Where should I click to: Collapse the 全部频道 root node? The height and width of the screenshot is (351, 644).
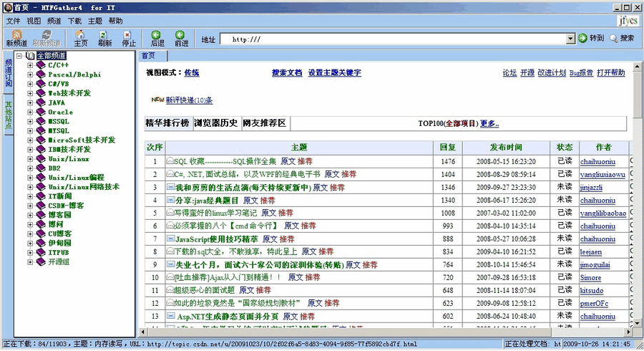click(19, 55)
